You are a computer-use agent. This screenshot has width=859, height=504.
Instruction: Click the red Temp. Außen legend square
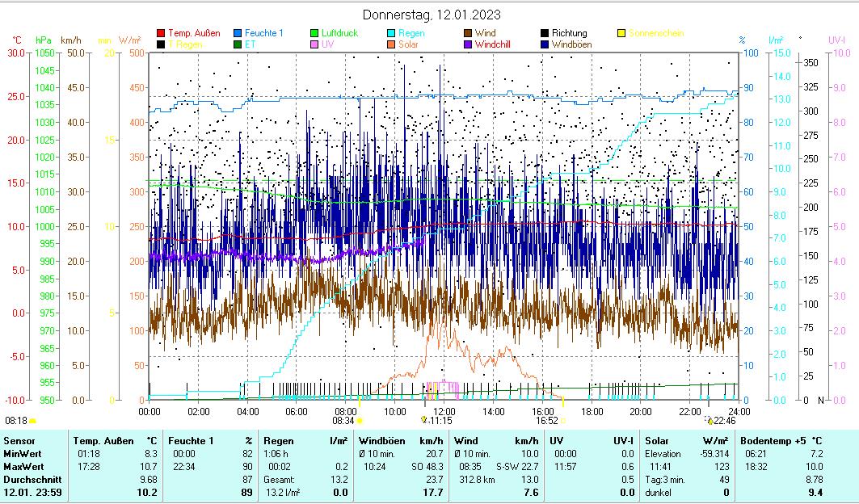click(x=161, y=34)
